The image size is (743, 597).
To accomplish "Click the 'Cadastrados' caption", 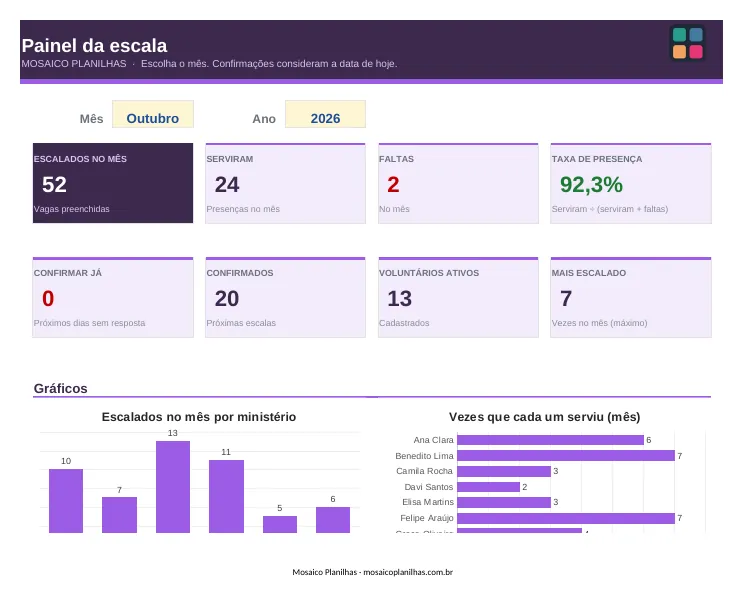I will click(404, 323).
